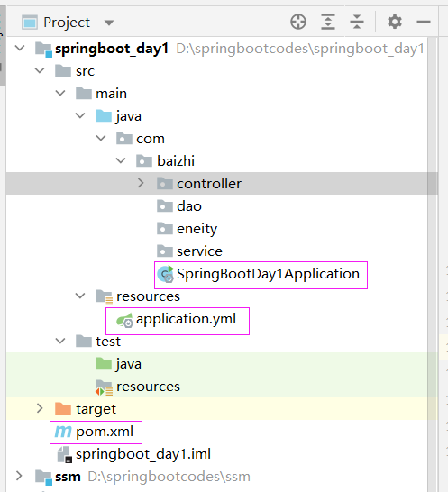
Task: Click the main resources folder icon
Action: [x=105, y=297]
